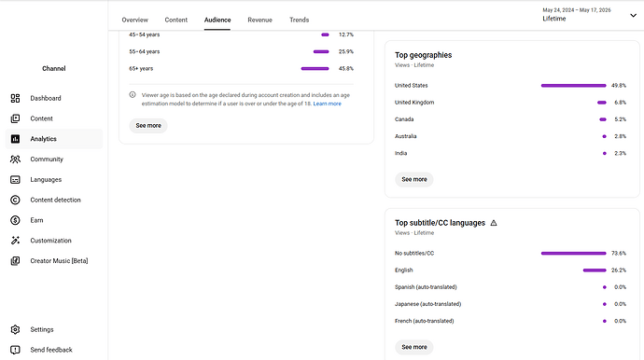Click the Learn more link

tap(327, 104)
